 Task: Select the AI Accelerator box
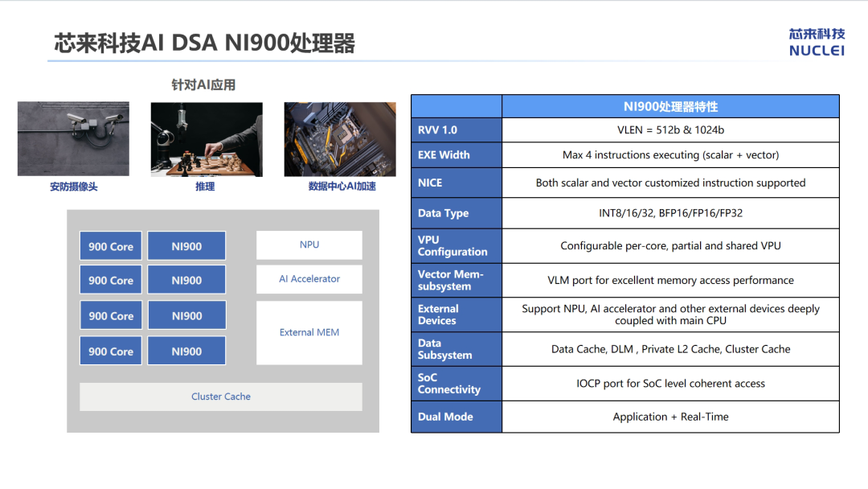[x=309, y=279]
